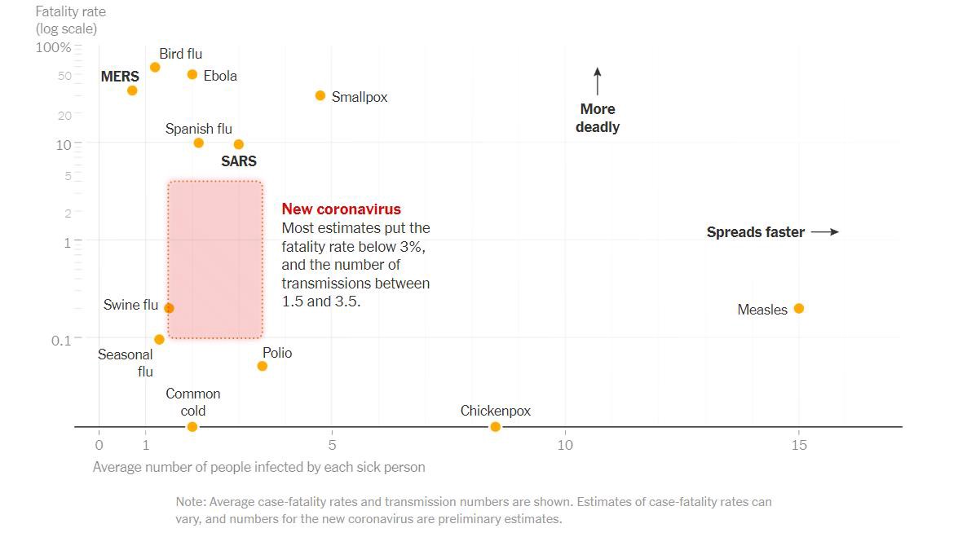
Task: Click the Fatality rate log scale title
Action: point(70,20)
